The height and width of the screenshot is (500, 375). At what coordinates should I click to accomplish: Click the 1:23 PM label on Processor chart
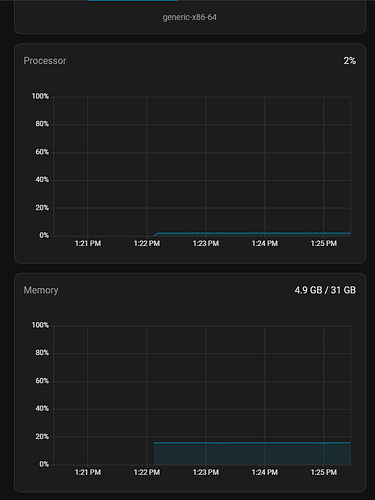[x=206, y=243]
